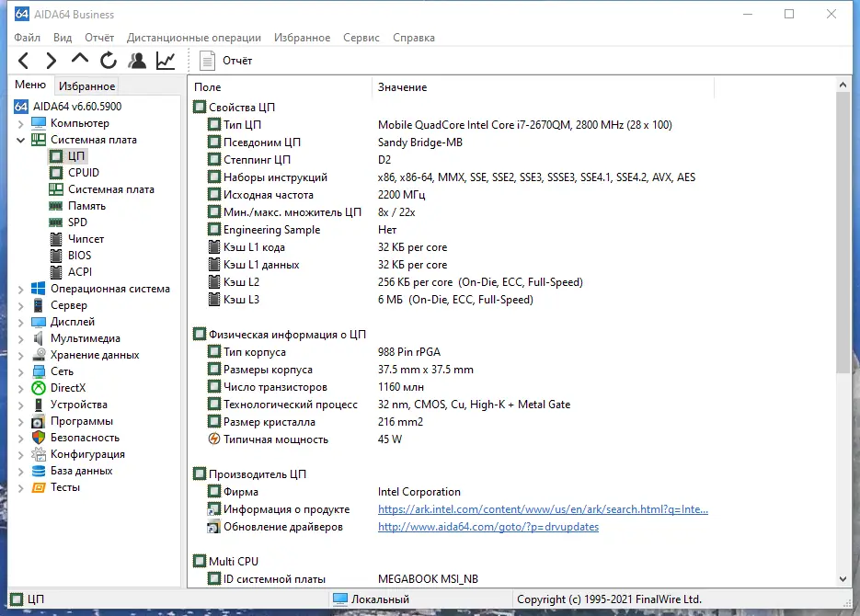This screenshot has height=616, width=860.
Task: Select the DirectX Xbox icon
Action: coord(39,388)
